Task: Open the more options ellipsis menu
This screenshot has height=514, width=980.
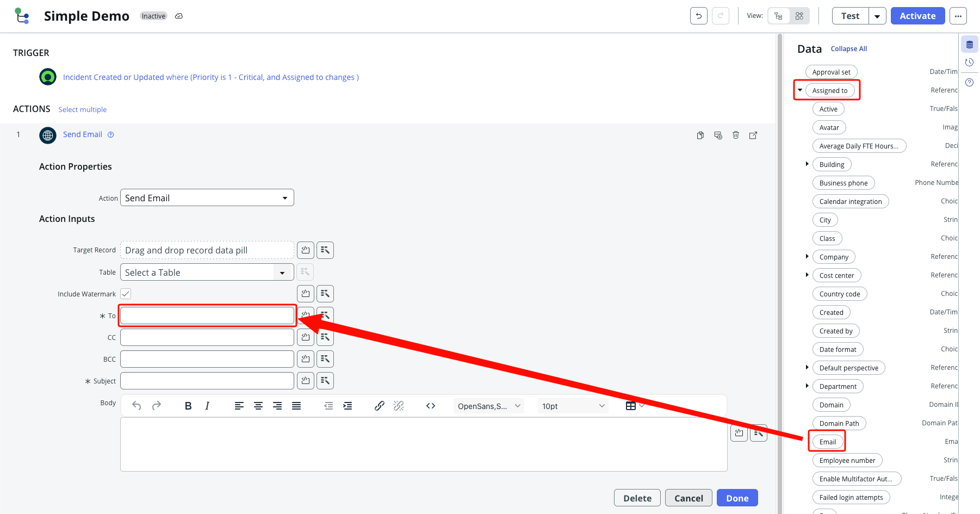Action: pyautogui.click(x=958, y=16)
